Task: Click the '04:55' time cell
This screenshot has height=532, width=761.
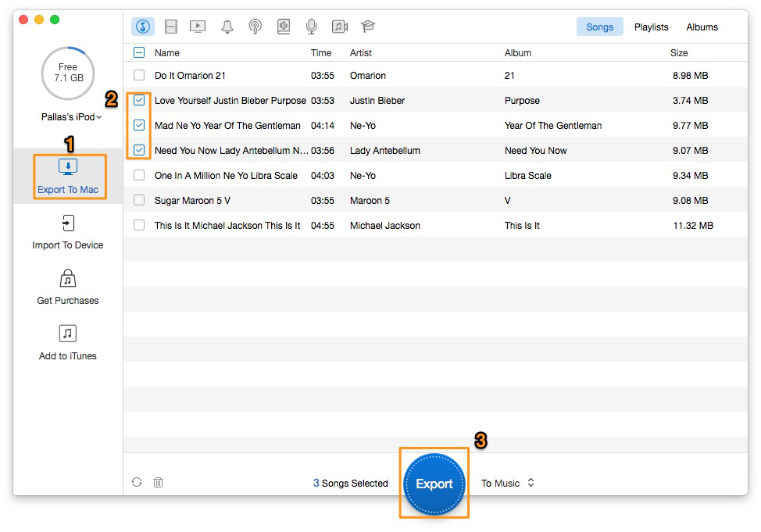Action: pyautogui.click(x=323, y=225)
